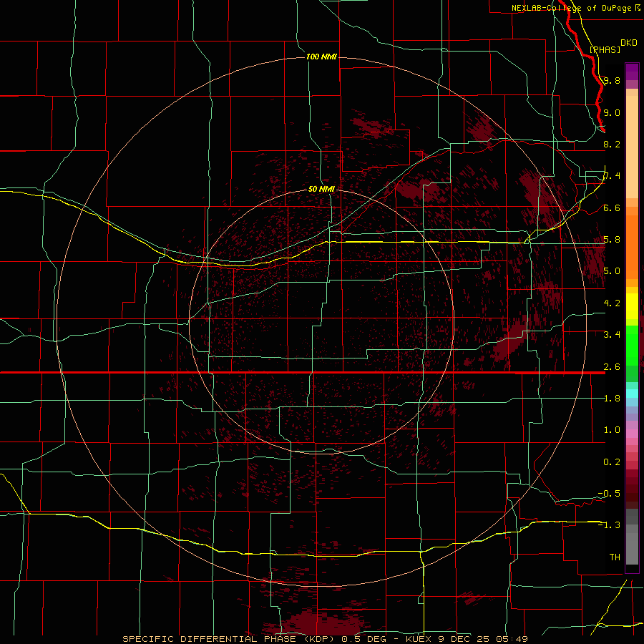Pick the cyan color bar segment
The image size is (644, 644).
(x=632, y=394)
